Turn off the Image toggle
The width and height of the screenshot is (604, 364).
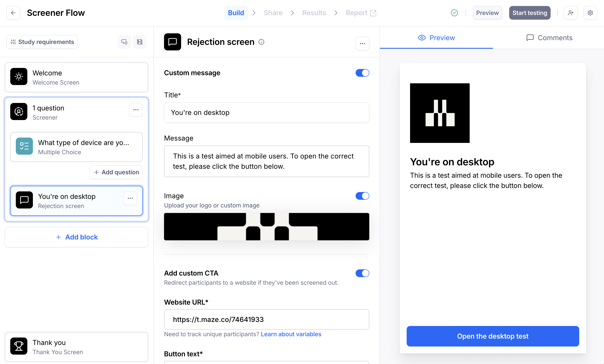pyautogui.click(x=362, y=196)
